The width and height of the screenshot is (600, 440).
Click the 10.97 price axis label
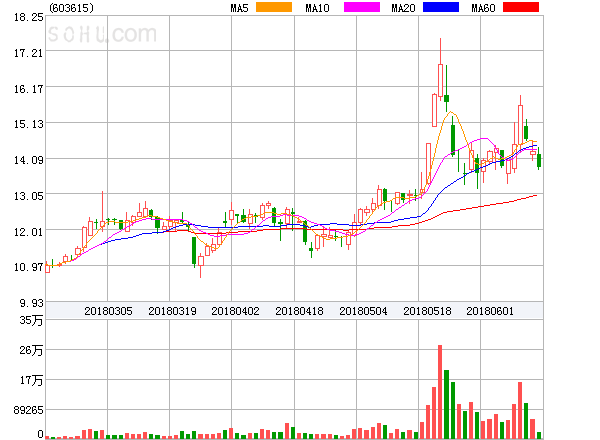pyautogui.click(x=29, y=267)
